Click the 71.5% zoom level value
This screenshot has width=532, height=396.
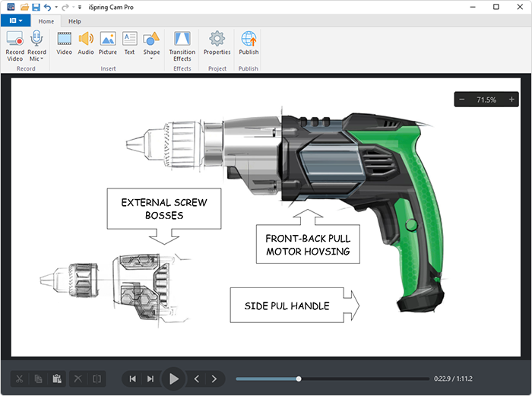(486, 100)
